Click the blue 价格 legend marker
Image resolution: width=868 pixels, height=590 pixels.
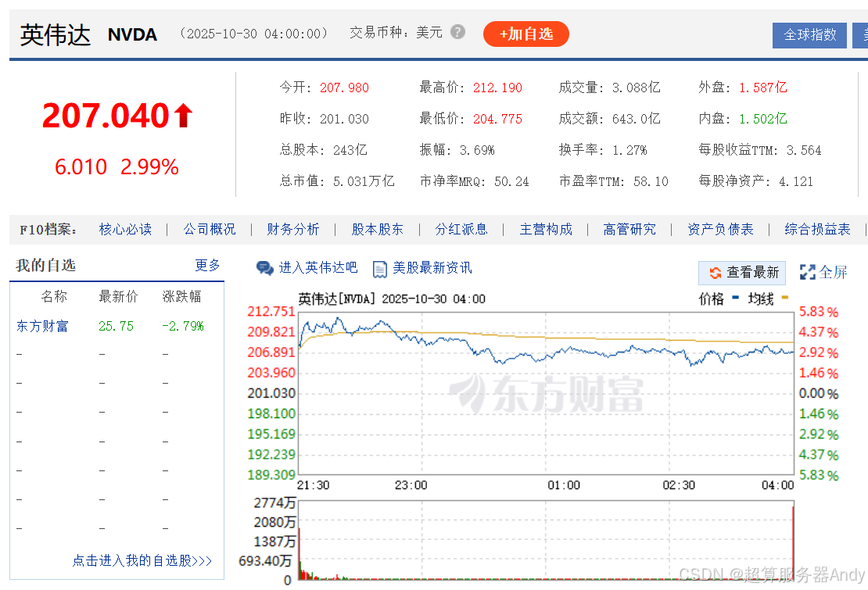pyautogui.click(x=735, y=298)
